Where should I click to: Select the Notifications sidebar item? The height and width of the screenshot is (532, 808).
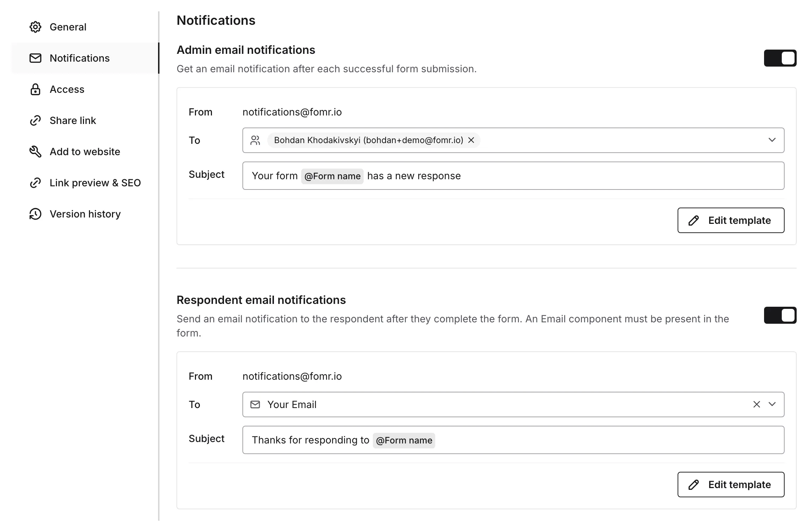(x=85, y=58)
